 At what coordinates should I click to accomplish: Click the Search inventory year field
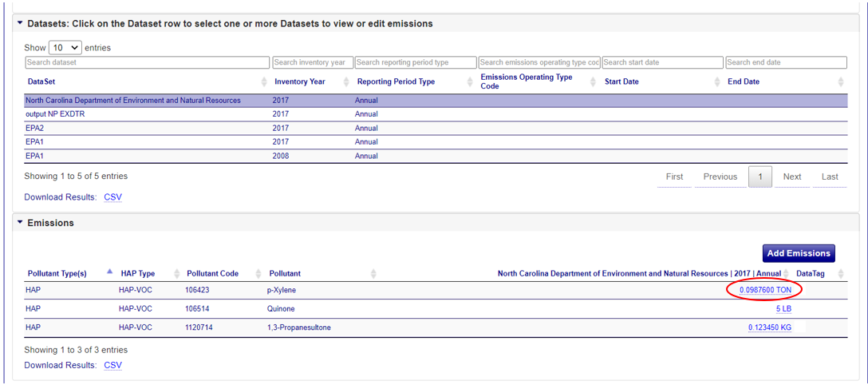[x=312, y=62]
